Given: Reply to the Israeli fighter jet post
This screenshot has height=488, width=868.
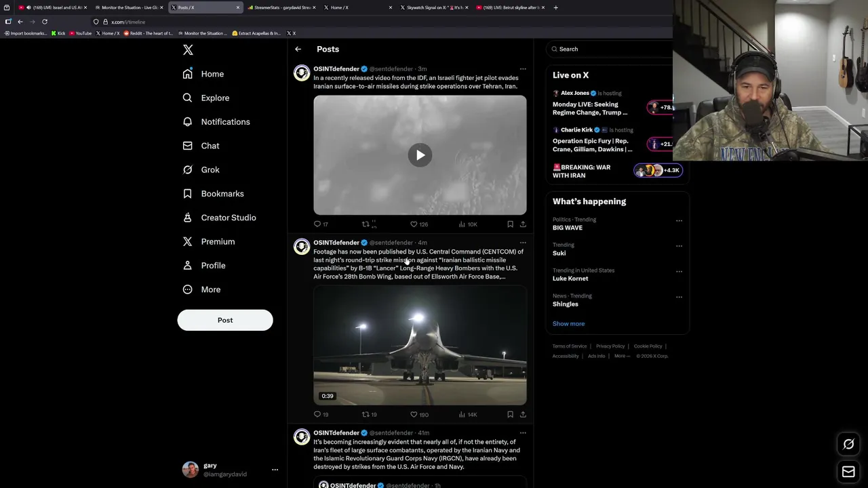Looking at the screenshot, I should point(320,224).
